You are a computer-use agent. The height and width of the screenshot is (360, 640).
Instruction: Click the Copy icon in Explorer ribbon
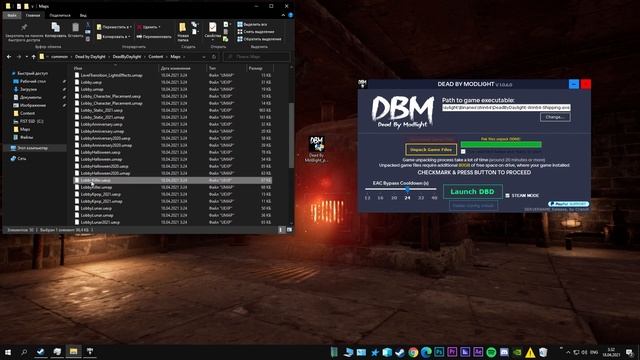coord(56,27)
